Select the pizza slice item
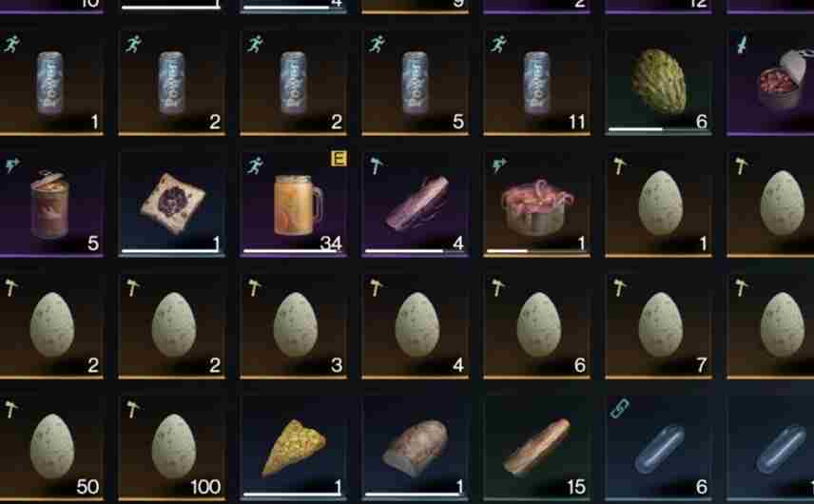 (294, 448)
